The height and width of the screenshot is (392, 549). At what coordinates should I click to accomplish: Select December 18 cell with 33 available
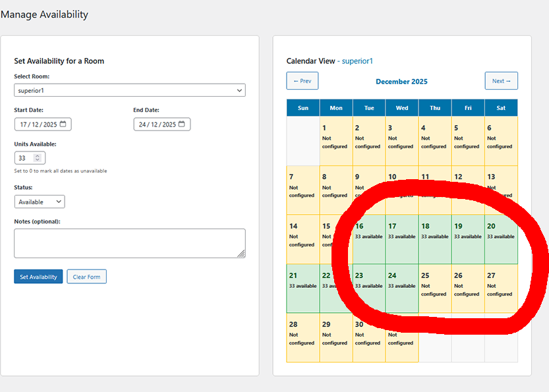click(x=435, y=239)
